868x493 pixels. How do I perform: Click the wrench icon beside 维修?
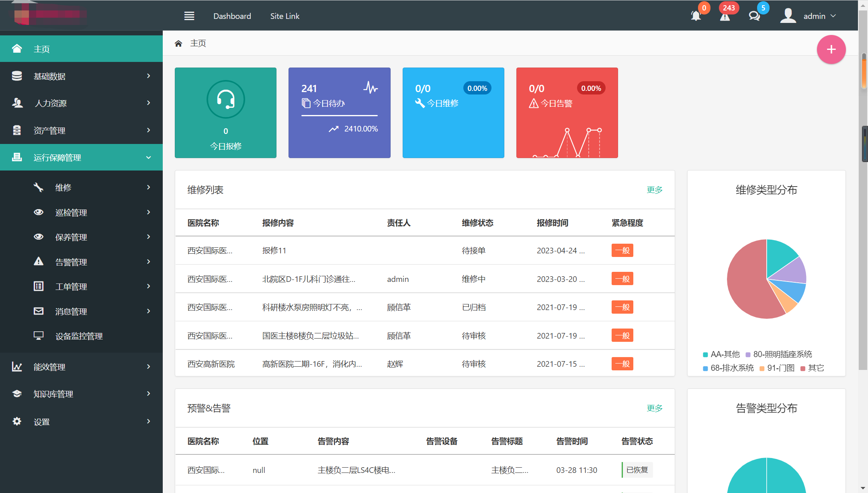pyautogui.click(x=39, y=187)
